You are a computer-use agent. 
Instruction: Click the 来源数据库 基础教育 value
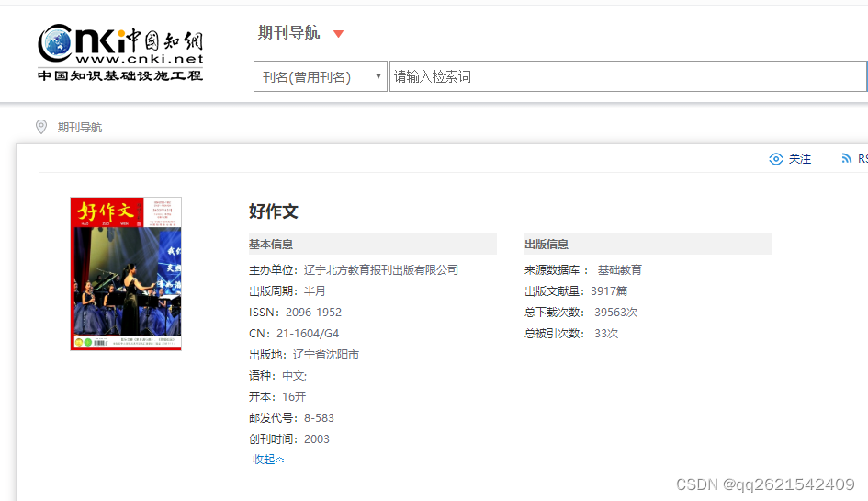tap(620, 270)
